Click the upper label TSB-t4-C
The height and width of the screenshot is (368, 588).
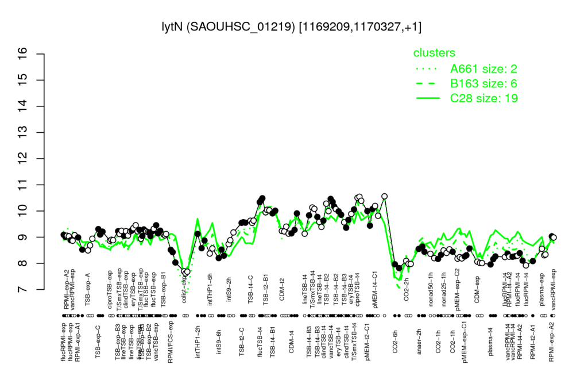[251, 289]
